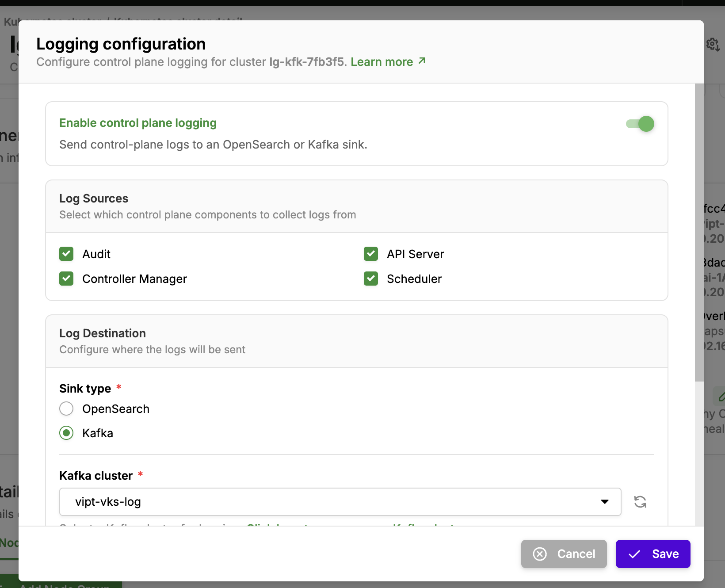Uncheck the Scheduler checkbox
The width and height of the screenshot is (725, 588).
click(371, 279)
